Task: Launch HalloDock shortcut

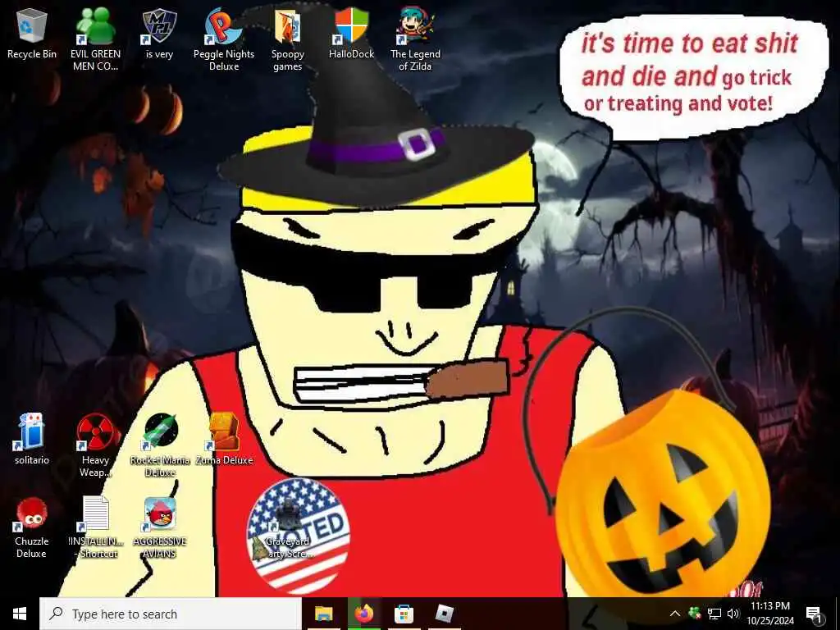Action: 351,33
